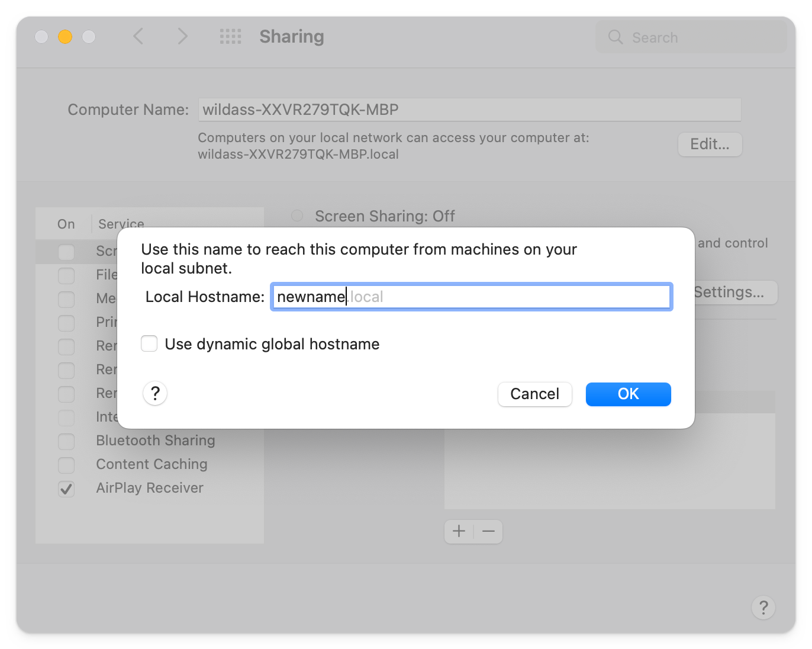
Task: Confirm the new hostname with OK
Action: tap(628, 394)
